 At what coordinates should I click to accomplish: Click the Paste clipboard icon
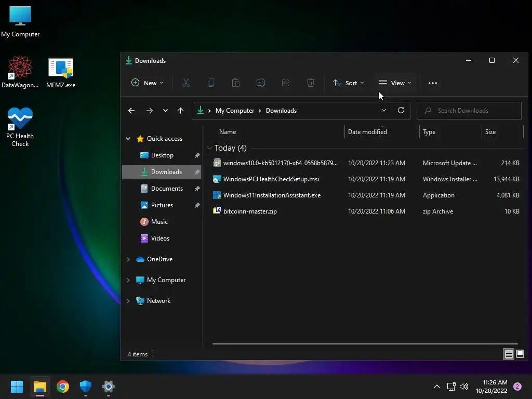tap(236, 83)
